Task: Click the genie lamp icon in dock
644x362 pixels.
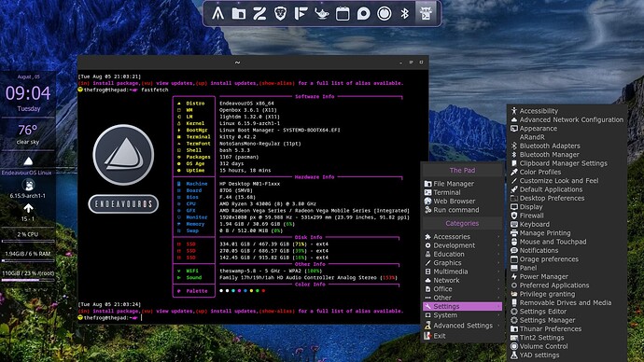Action: [x=322, y=14]
